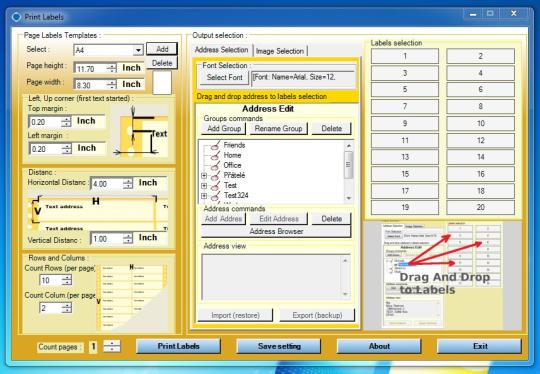Adjust the Count Rows spinner

pyautogui.click(x=67, y=280)
